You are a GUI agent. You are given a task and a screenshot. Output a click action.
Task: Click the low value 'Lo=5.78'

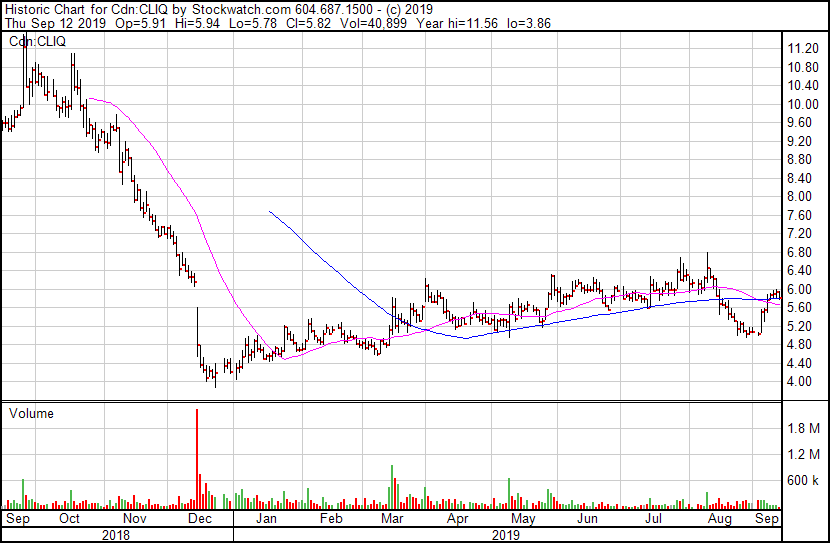[253, 23]
